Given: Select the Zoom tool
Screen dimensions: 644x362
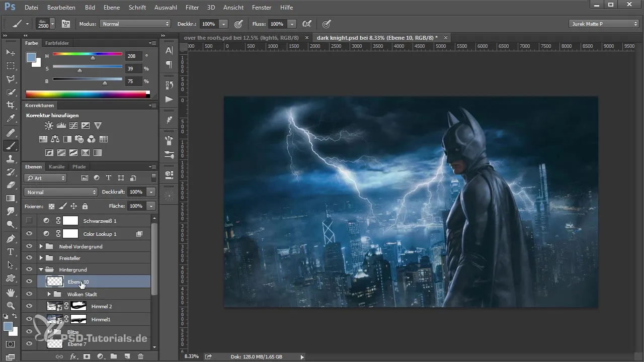Looking at the screenshot, I should [11, 305].
